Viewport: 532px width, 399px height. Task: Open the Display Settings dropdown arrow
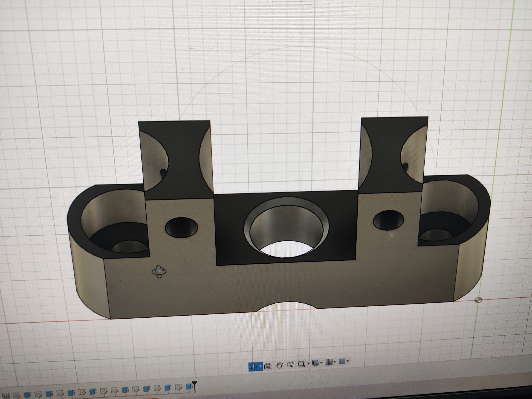tap(321, 362)
